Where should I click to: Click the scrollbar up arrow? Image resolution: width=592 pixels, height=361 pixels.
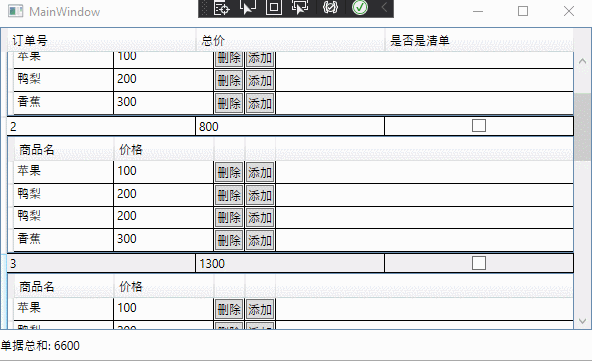point(582,61)
